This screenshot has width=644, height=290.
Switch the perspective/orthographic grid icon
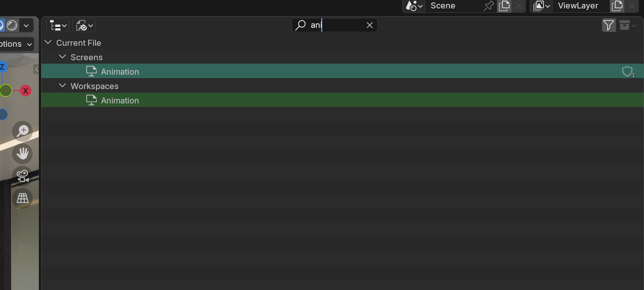(23, 198)
